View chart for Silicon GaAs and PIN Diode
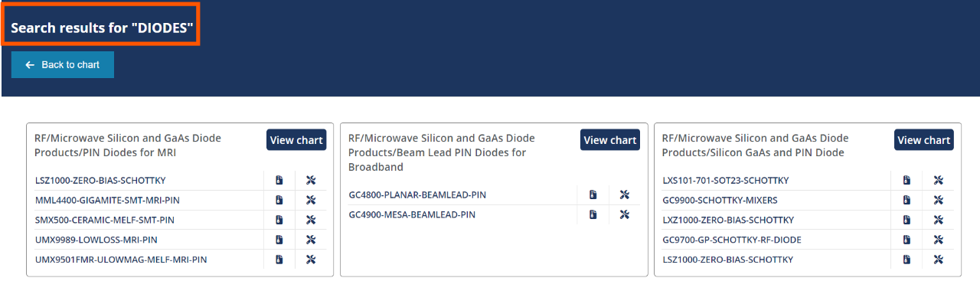This screenshot has height=281, width=980. pyautogui.click(x=924, y=140)
